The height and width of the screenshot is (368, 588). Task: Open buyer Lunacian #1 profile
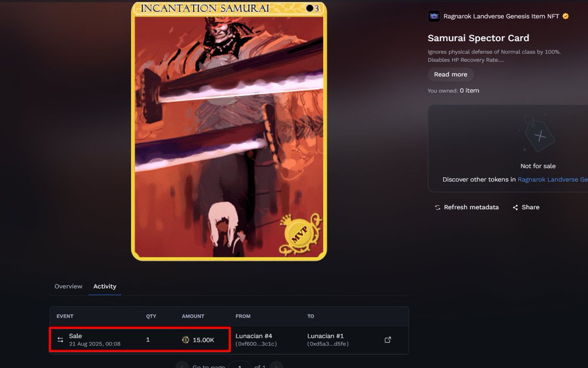(325, 336)
